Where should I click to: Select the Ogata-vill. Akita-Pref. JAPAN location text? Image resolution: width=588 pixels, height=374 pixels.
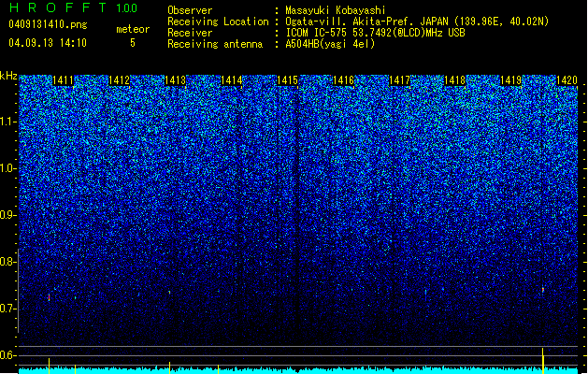(417, 22)
